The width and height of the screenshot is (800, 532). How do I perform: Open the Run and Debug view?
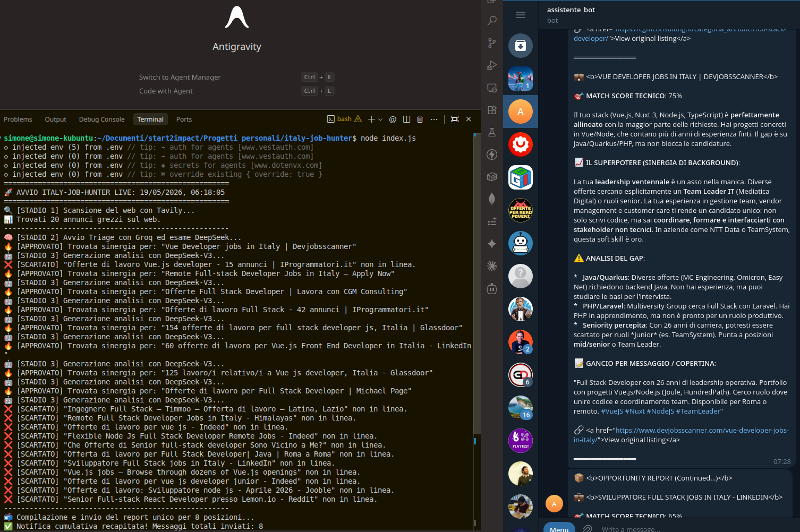coord(492,65)
